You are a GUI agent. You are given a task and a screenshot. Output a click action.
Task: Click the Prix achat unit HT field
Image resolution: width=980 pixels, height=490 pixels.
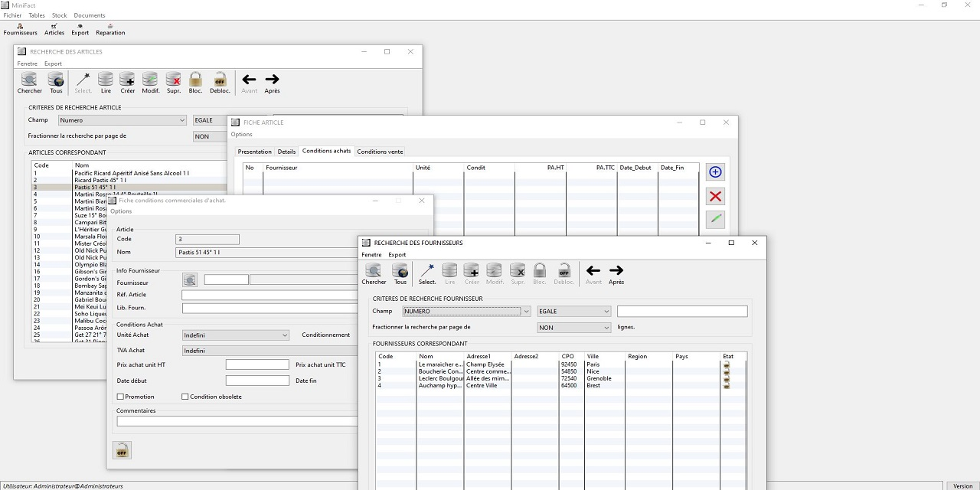257,364
